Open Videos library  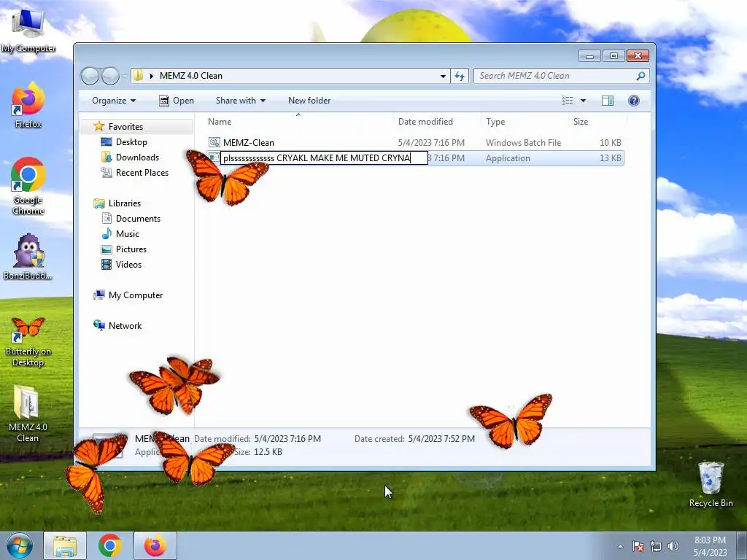click(128, 264)
